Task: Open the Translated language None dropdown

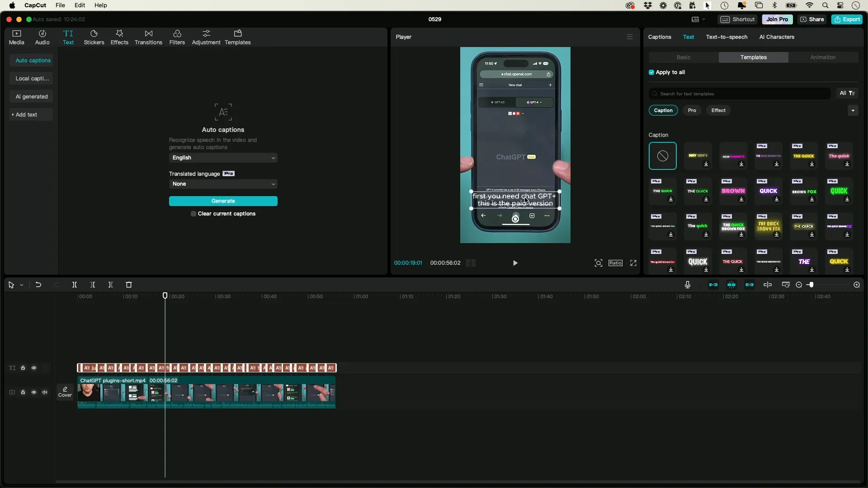Action: point(223,184)
